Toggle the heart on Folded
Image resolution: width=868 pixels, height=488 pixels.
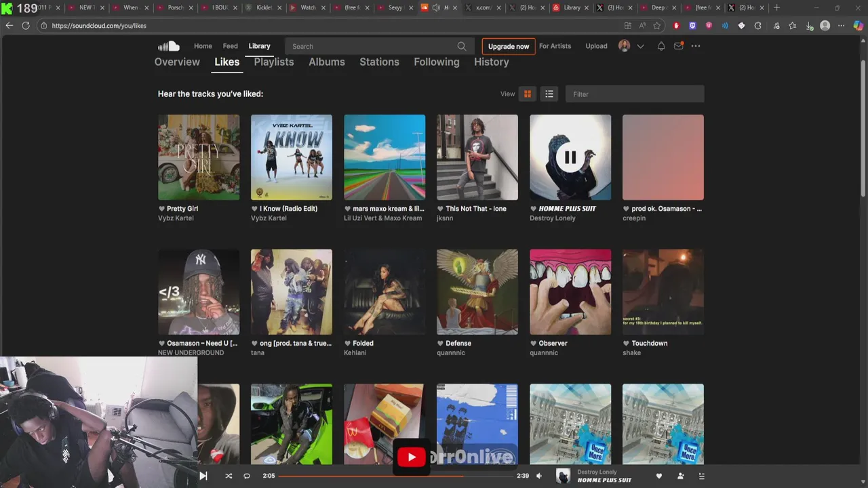[347, 344]
